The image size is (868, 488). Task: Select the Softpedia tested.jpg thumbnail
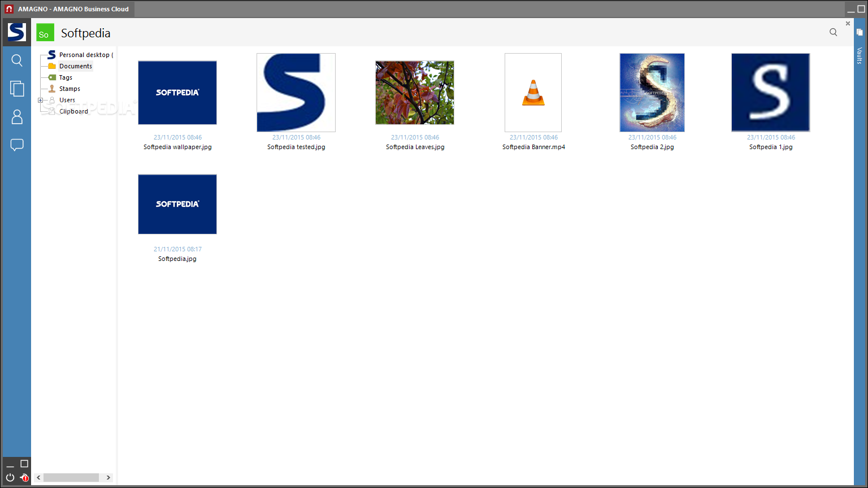(296, 93)
